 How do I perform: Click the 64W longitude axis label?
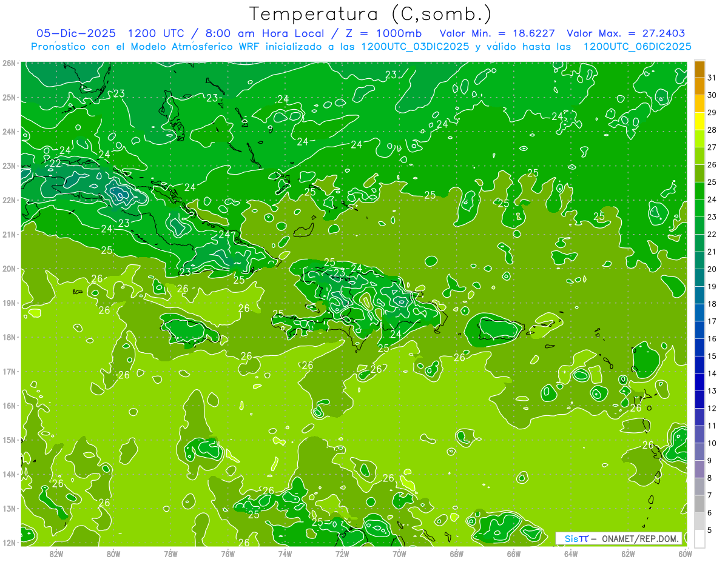(571, 554)
